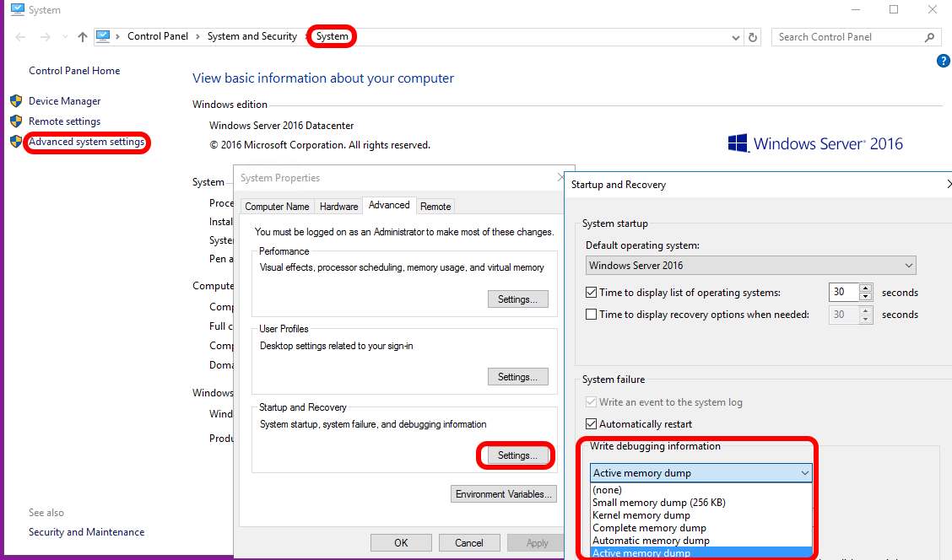Switch to the Computer Name tab
This screenshot has height=560, width=952.
(277, 206)
